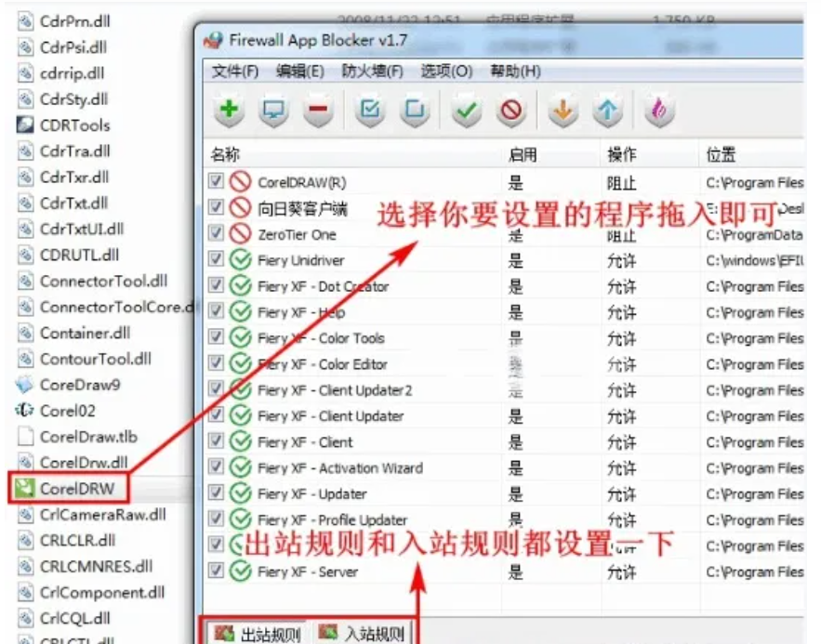Click 阻止 in the CorelDRAW(R) row
This screenshot has height=644, width=821.
[x=621, y=183]
